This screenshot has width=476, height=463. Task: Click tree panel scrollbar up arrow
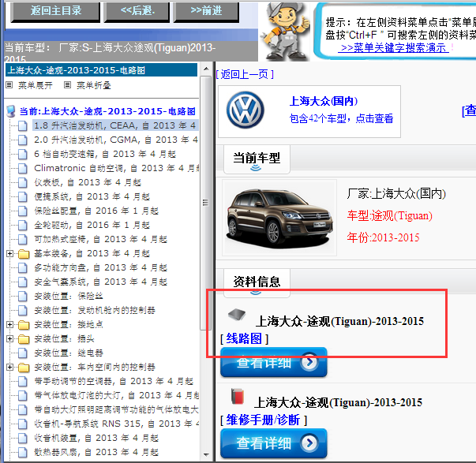pos(206,69)
